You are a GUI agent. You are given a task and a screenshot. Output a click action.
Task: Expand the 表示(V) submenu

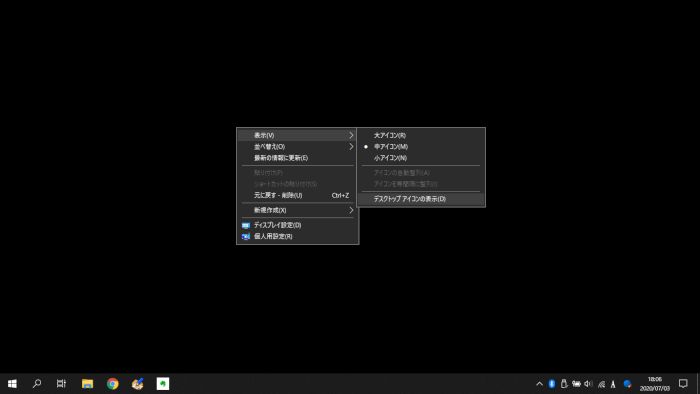tap(297, 135)
